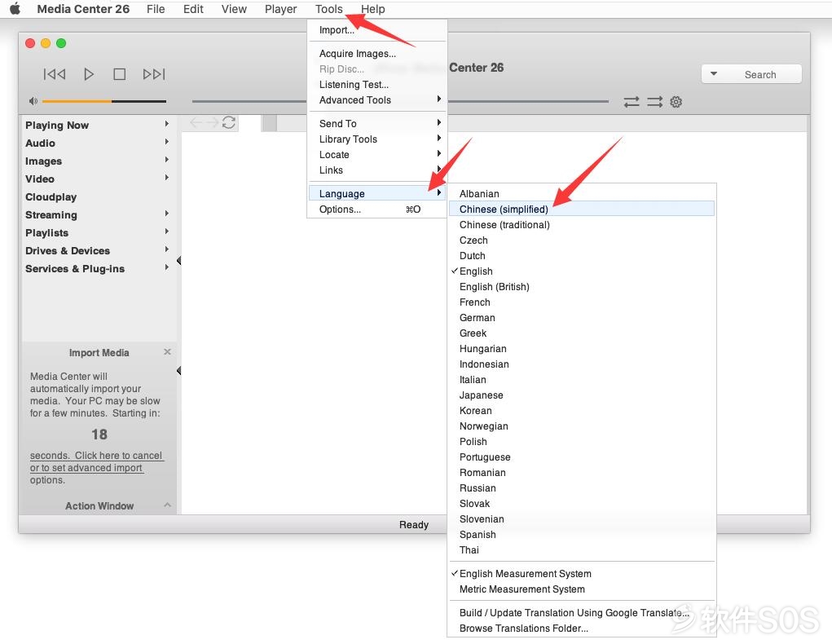Navigate back in the browser view
832x644 pixels.
pyautogui.click(x=196, y=122)
